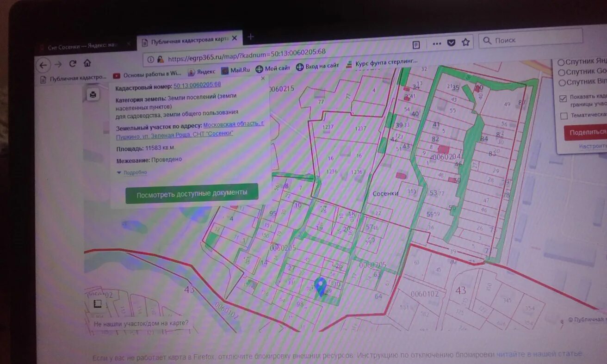Open the Настроить link in layers panel
Image resolution: width=607 pixels, height=364 pixels.
(592, 147)
